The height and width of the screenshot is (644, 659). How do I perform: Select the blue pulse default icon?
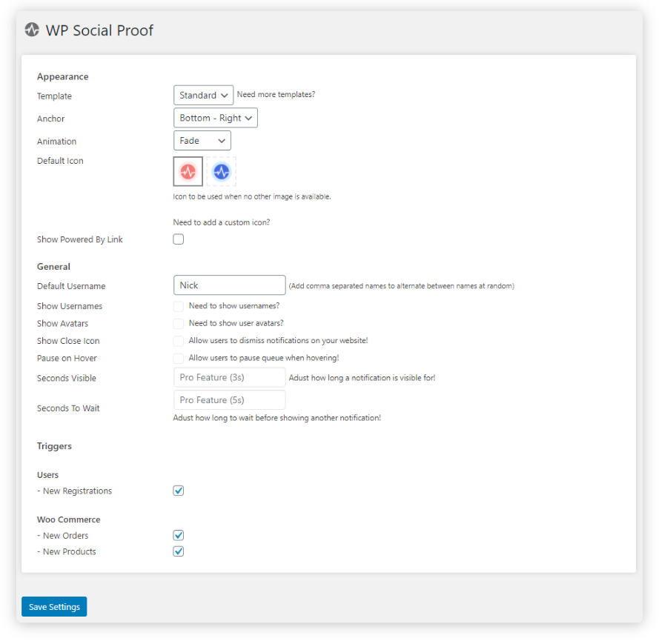pyautogui.click(x=222, y=171)
